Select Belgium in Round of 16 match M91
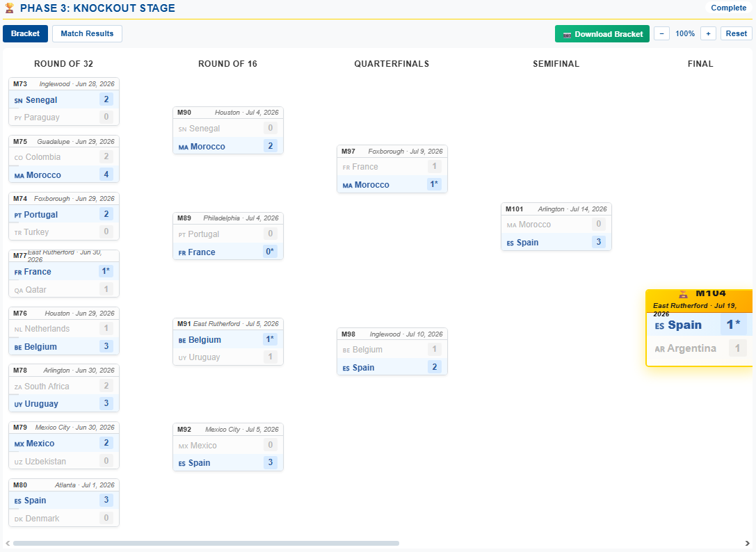 tap(204, 340)
